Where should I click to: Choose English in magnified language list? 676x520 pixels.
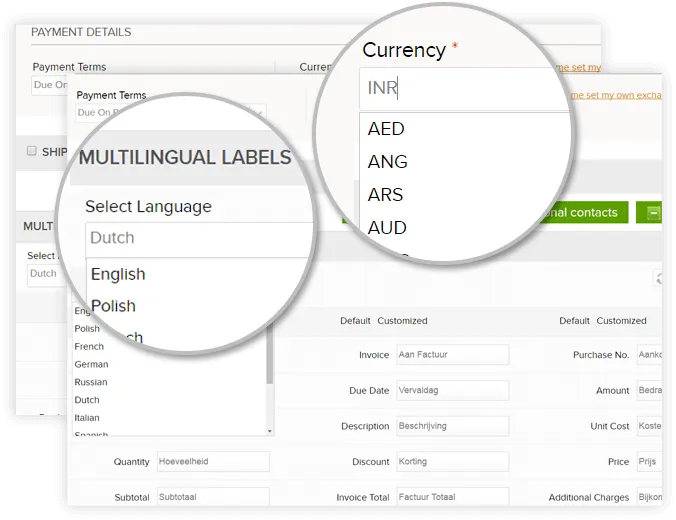[118, 274]
